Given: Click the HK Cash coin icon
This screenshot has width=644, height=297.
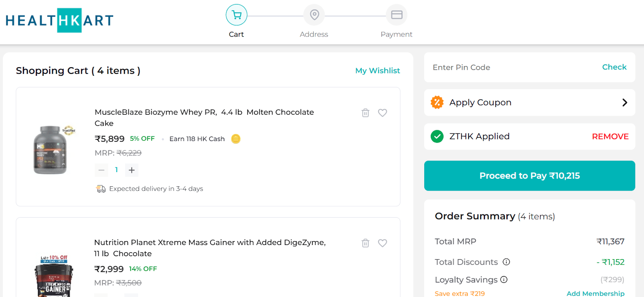Looking at the screenshot, I should [235, 139].
